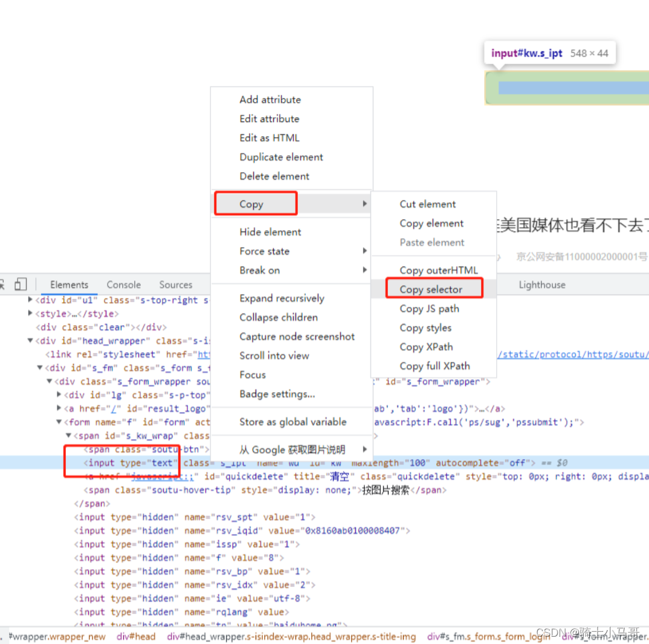Open the Force state submenu

click(264, 251)
